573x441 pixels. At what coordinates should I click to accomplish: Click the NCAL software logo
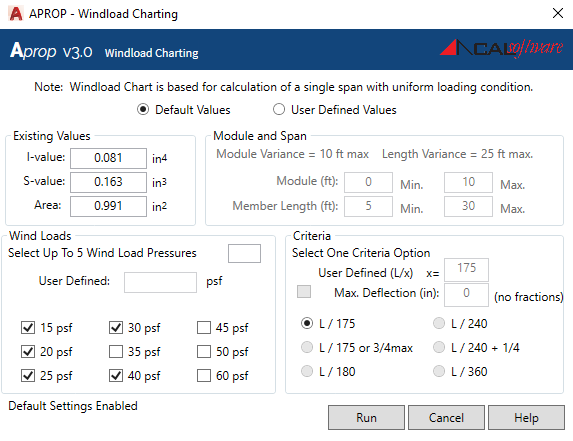point(501,49)
